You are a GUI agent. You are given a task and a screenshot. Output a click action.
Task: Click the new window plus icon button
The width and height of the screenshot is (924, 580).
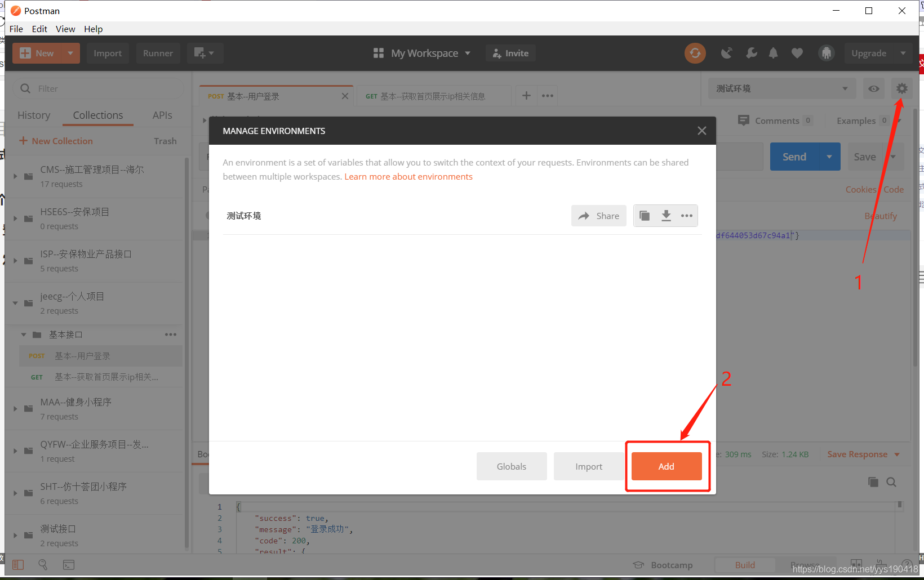pos(205,53)
